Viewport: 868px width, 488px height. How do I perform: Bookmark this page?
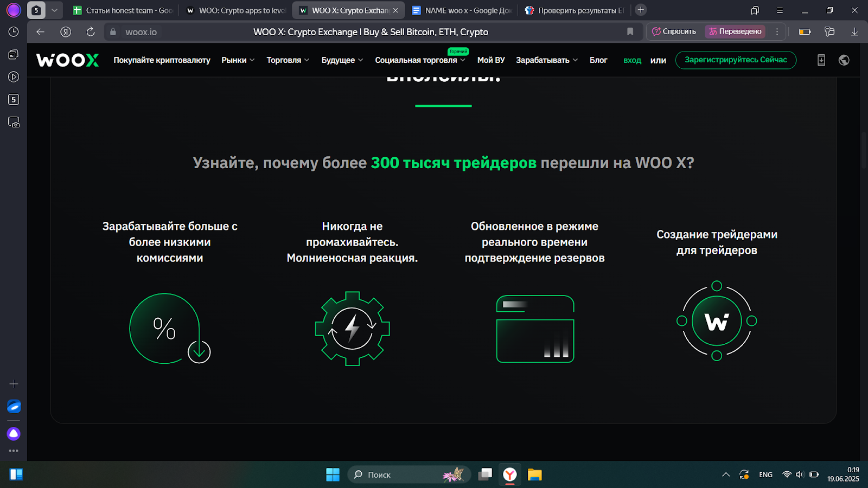[630, 32]
